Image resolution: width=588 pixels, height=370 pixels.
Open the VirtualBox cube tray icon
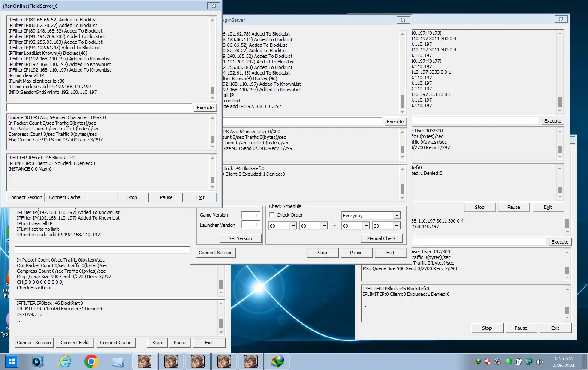click(498, 362)
